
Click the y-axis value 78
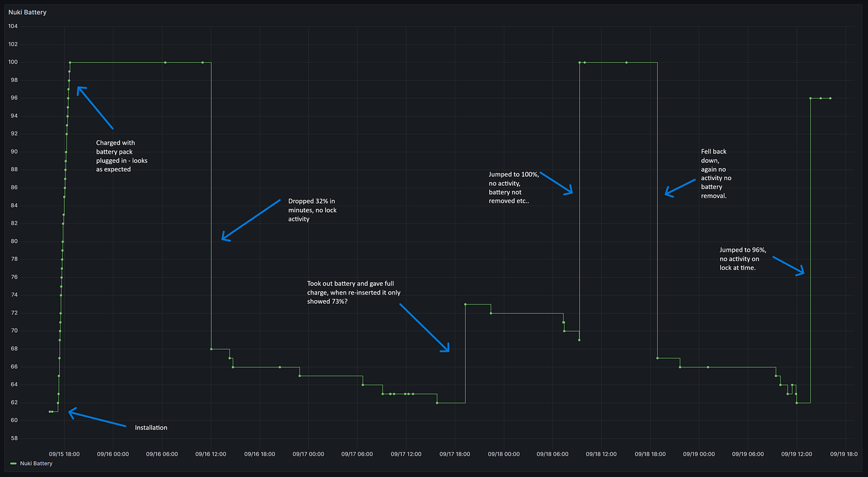pos(14,259)
